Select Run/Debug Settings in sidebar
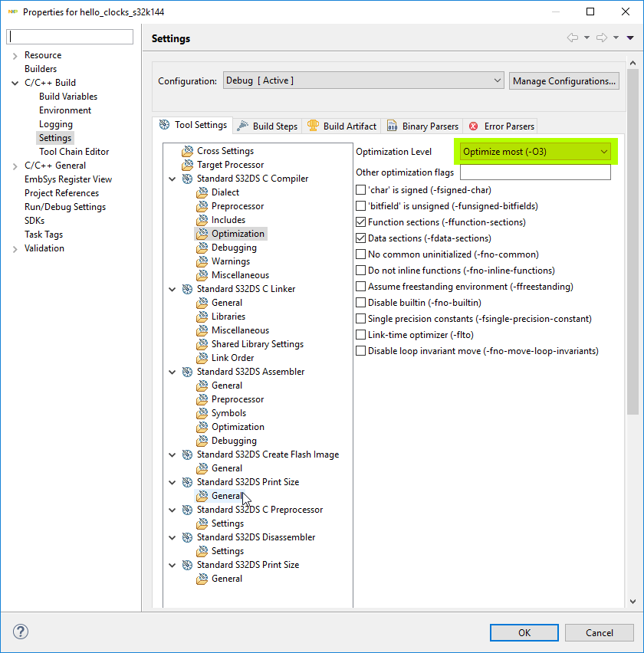This screenshot has height=653, width=644. pyautogui.click(x=65, y=207)
